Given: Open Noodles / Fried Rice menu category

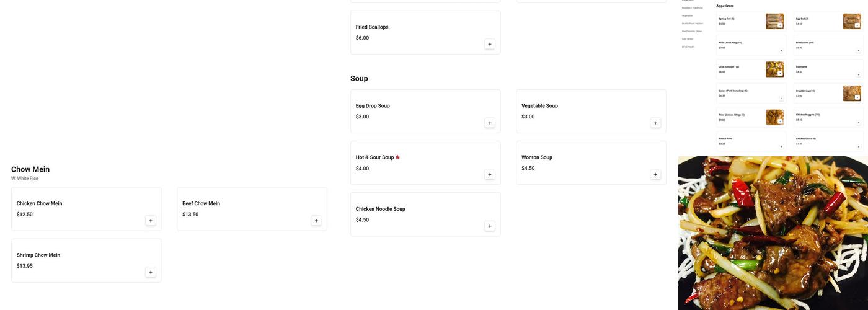Looking at the screenshot, I should coord(692,8).
